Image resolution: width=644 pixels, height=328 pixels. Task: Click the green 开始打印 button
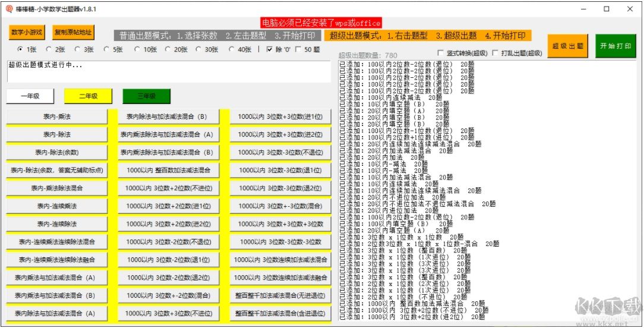click(615, 46)
